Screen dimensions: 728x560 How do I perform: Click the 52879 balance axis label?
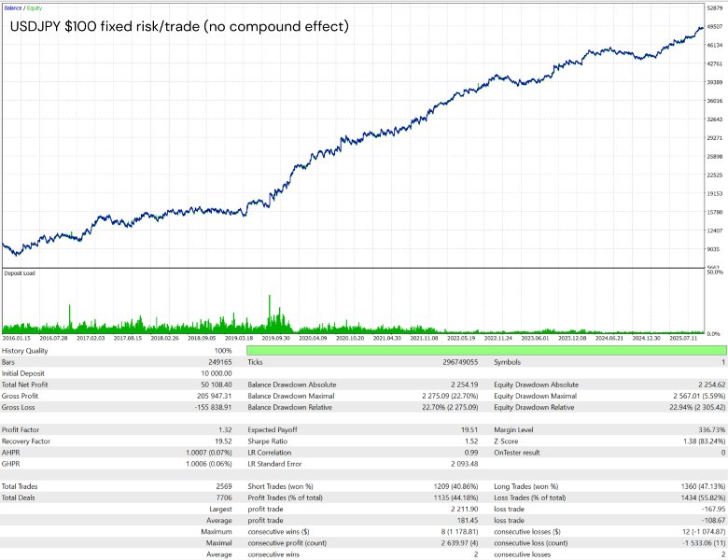[x=715, y=7]
